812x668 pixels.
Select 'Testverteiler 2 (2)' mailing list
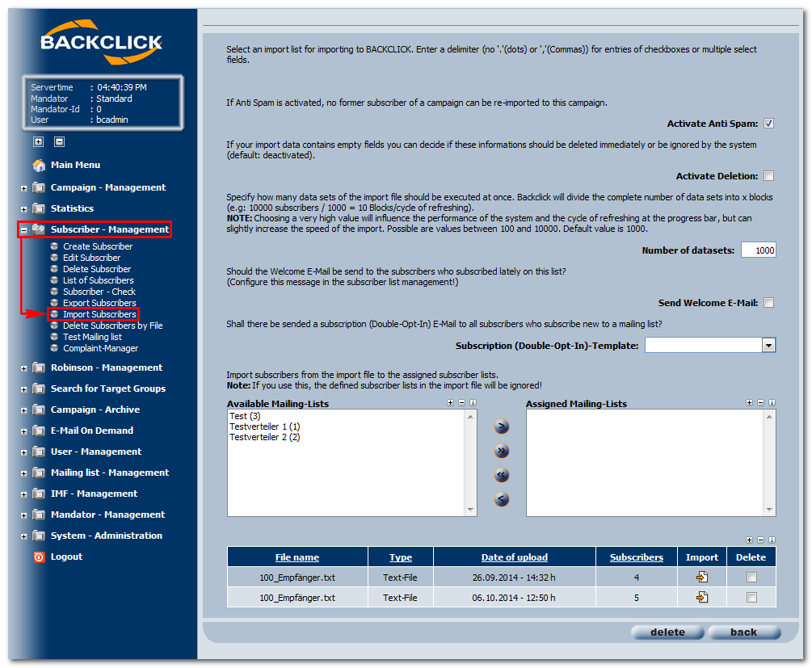[x=265, y=438]
